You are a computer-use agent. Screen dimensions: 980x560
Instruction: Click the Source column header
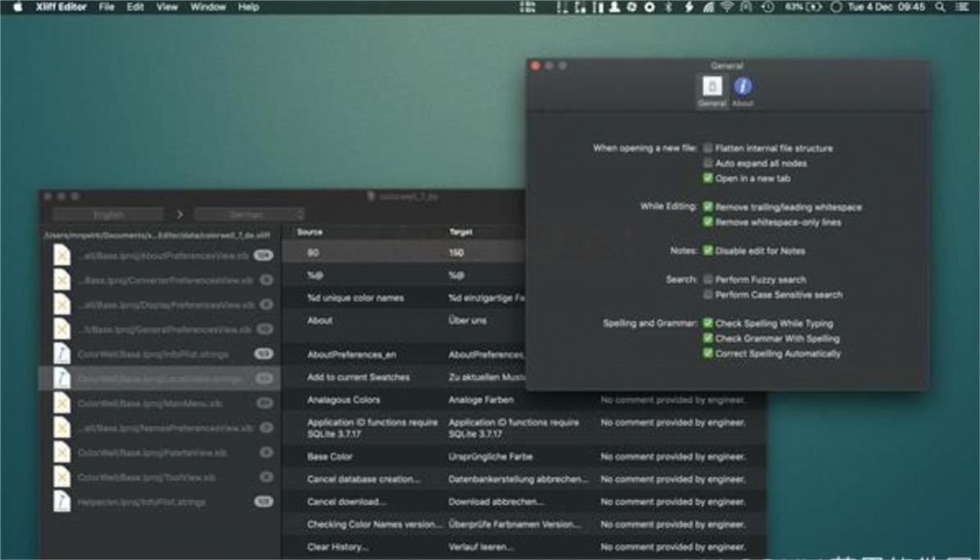[x=310, y=232]
